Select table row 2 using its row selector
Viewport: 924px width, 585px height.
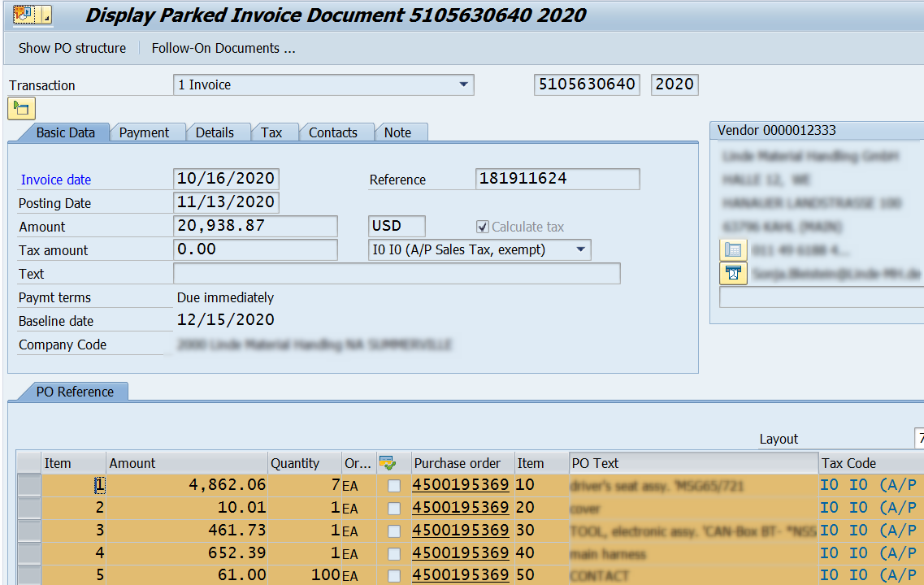point(29,508)
